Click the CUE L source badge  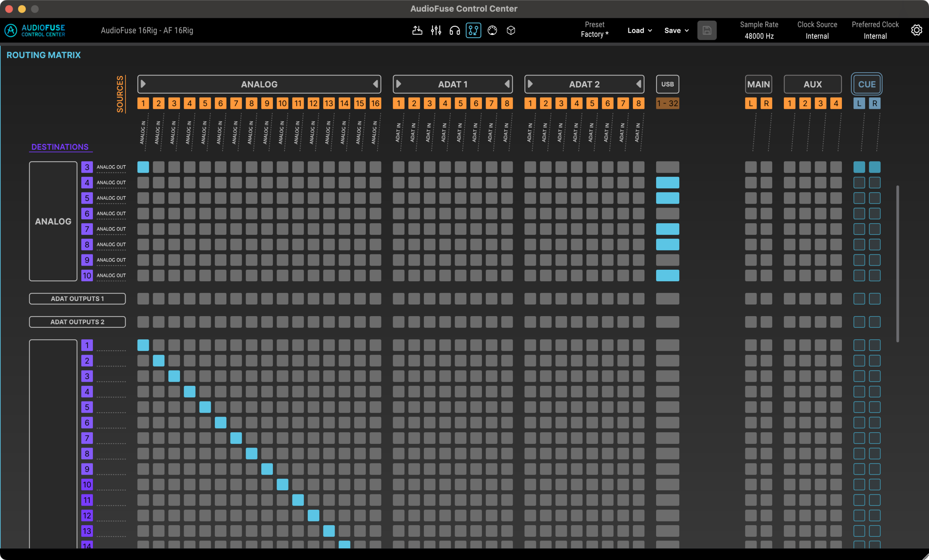pyautogui.click(x=859, y=103)
